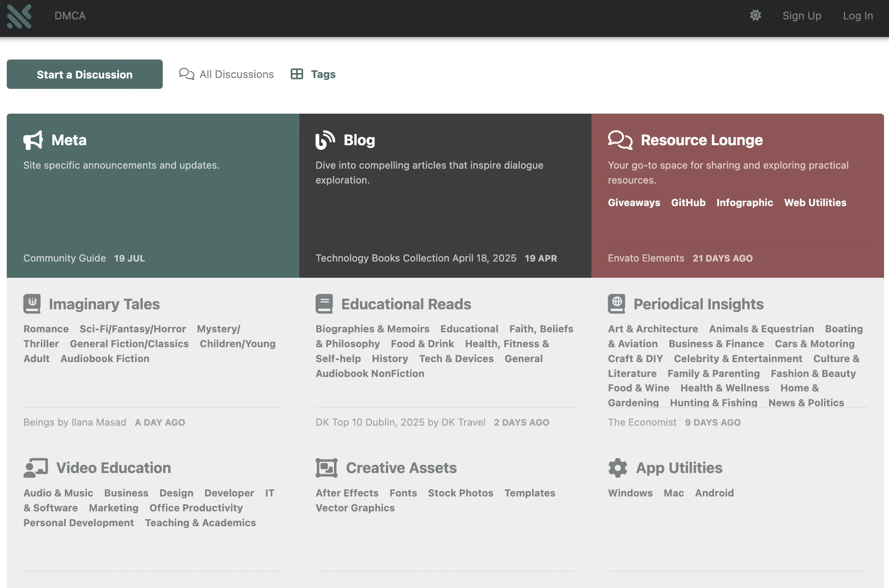Screen dimensions: 889x588
Task: Click the site logo in header
Action: click(19, 16)
